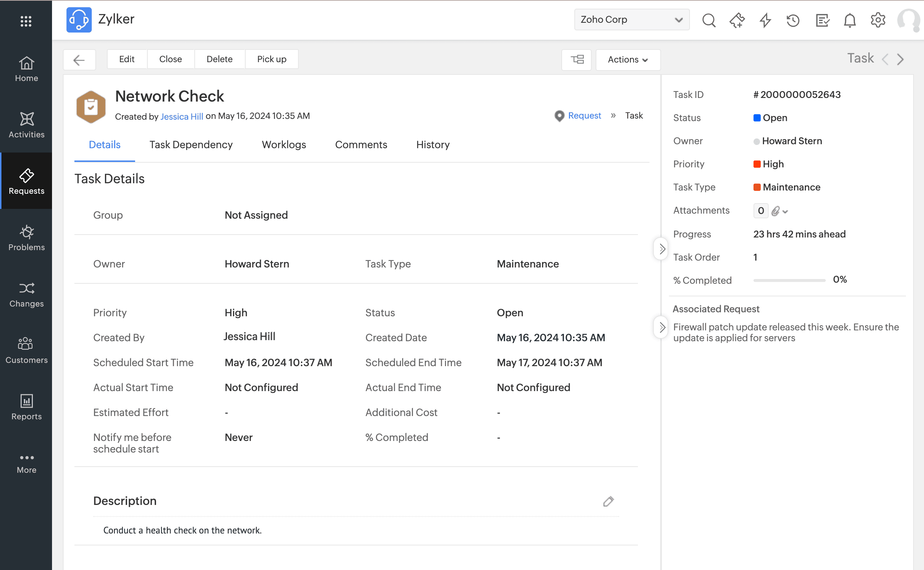The height and width of the screenshot is (570, 924).
Task: Click the search magnifier icon
Action: tap(709, 20)
